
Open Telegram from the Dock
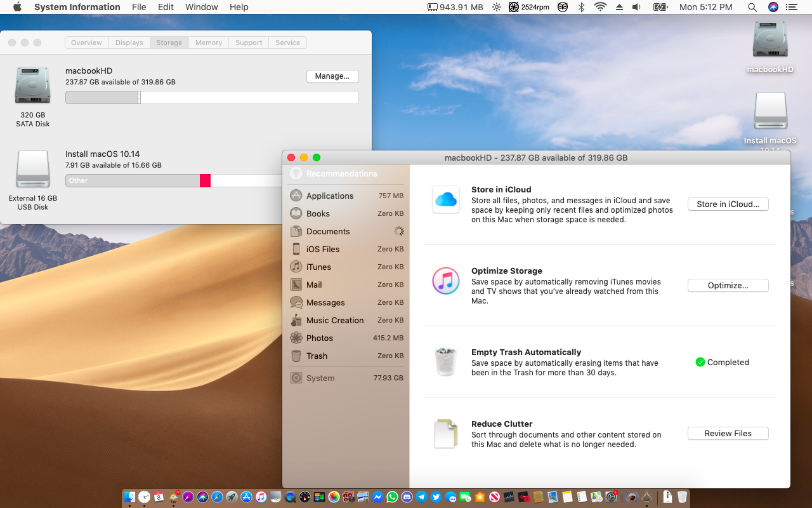click(x=422, y=497)
